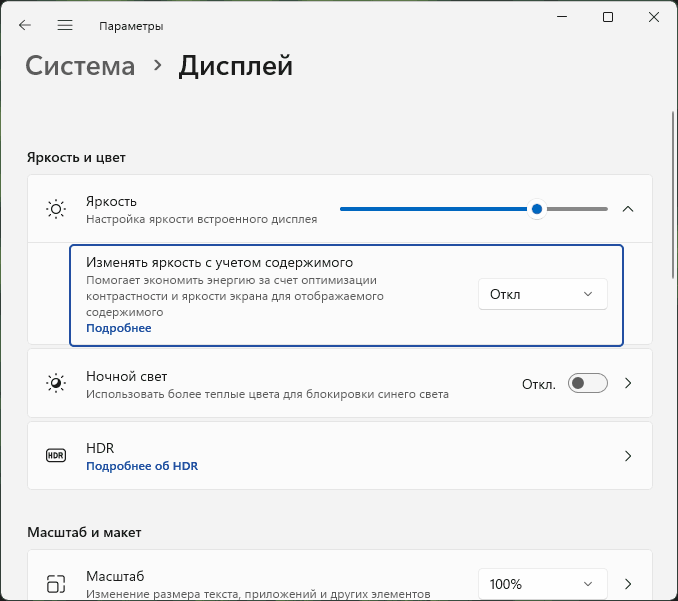Screen dimensions: 678x601
Task: Click the HDR row title
Action: [100, 448]
